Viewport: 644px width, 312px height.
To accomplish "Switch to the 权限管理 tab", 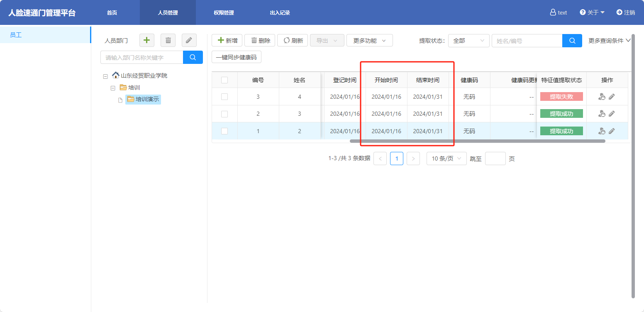I will 224,13.
